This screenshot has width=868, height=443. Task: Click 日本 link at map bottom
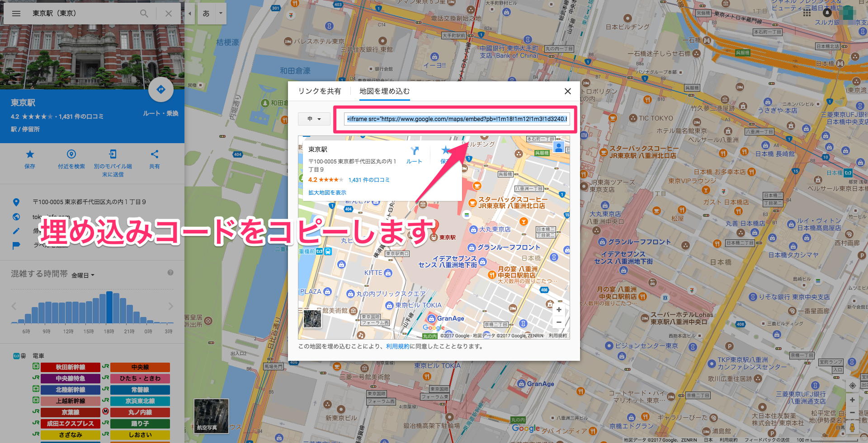(x=708, y=440)
